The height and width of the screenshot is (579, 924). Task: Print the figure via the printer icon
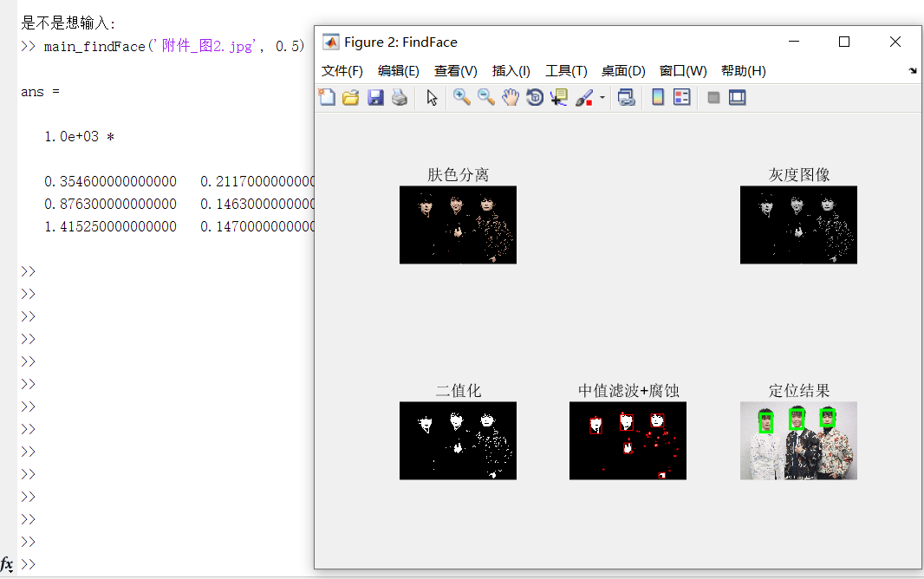(399, 97)
